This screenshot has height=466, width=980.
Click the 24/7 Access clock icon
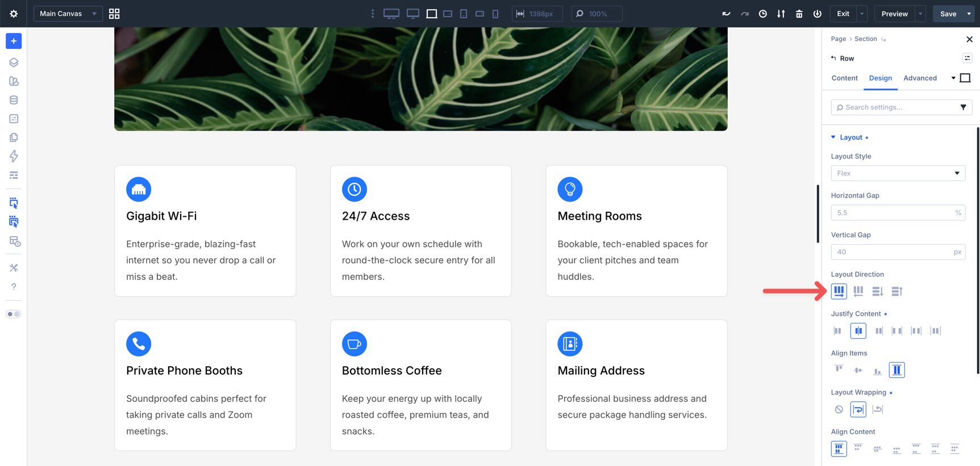click(x=355, y=190)
